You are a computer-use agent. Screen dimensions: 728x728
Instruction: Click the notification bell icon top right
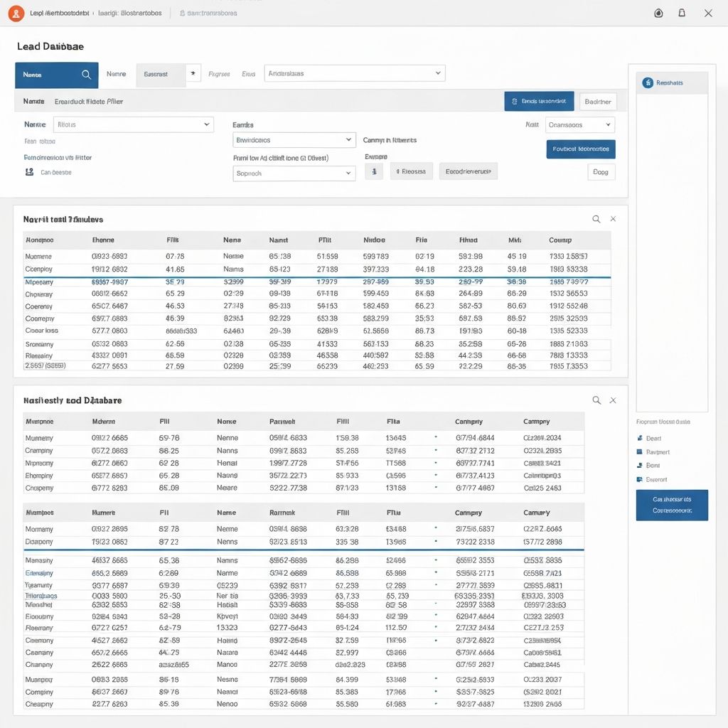[682, 13]
